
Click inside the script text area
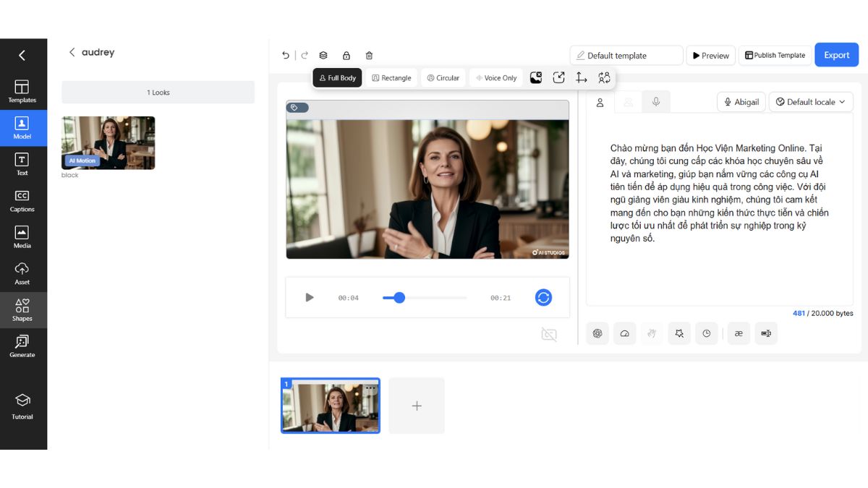click(720, 210)
